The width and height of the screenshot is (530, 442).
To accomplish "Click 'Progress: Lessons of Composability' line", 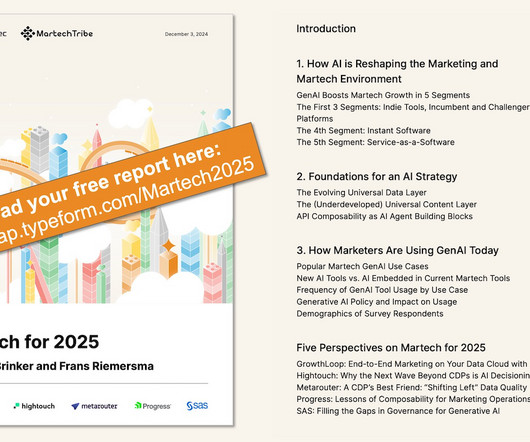I will 413,399.
